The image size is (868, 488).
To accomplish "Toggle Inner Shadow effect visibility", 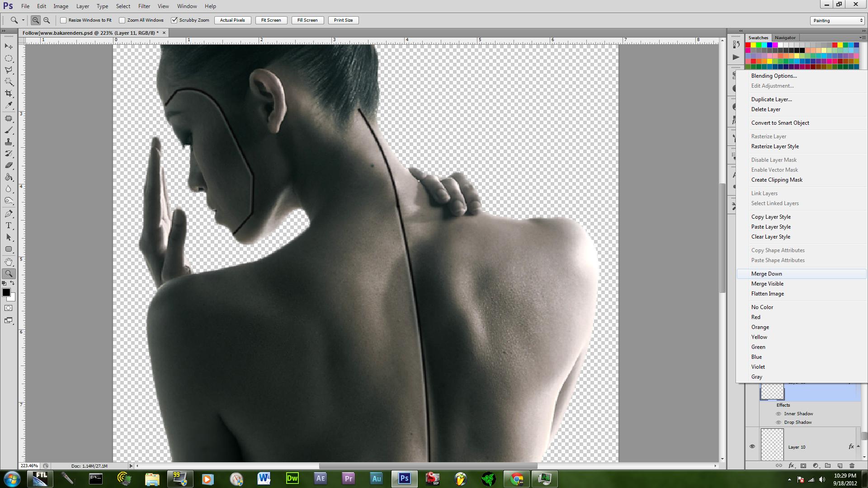I will click(x=778, y=414).
